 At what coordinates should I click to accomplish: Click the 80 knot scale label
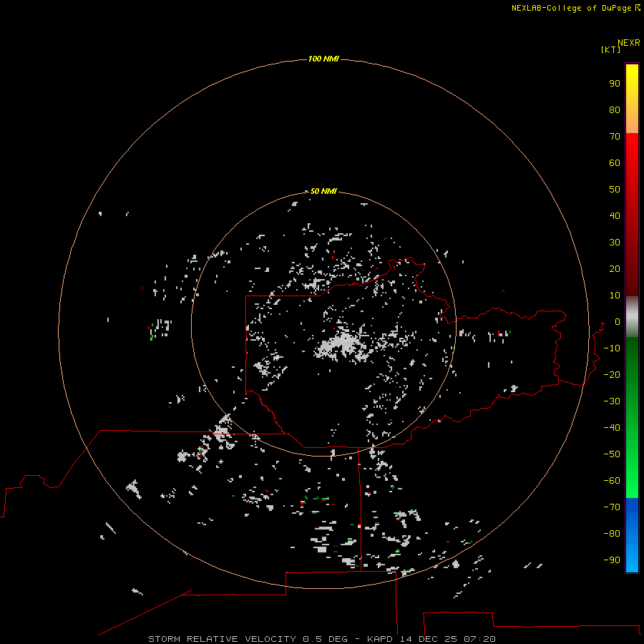[615, 109]
